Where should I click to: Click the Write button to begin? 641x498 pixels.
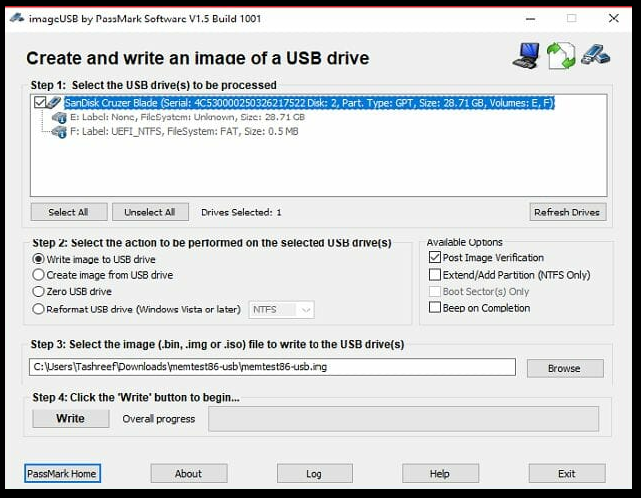(71, 418)
